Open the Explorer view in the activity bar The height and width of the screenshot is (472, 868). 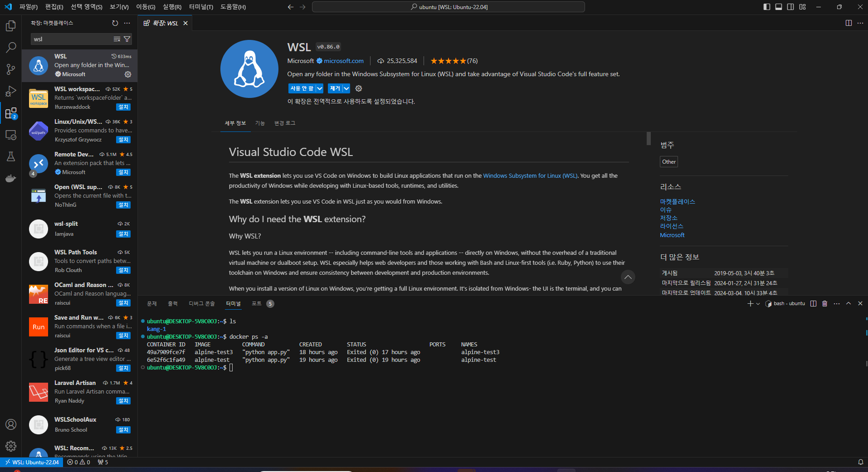pyautogui.click(x=11, y=26)
